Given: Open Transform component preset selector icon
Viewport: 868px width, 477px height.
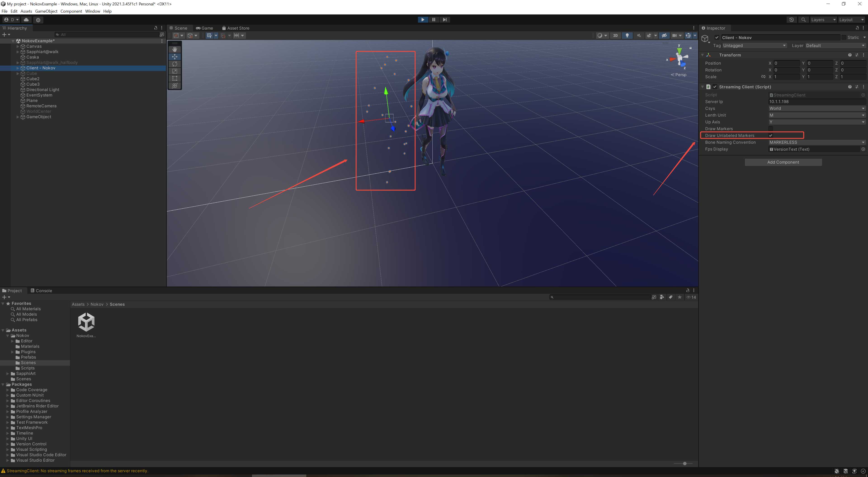Looking at the screenshot, I should pyautogui.click(x=857, y=55).
